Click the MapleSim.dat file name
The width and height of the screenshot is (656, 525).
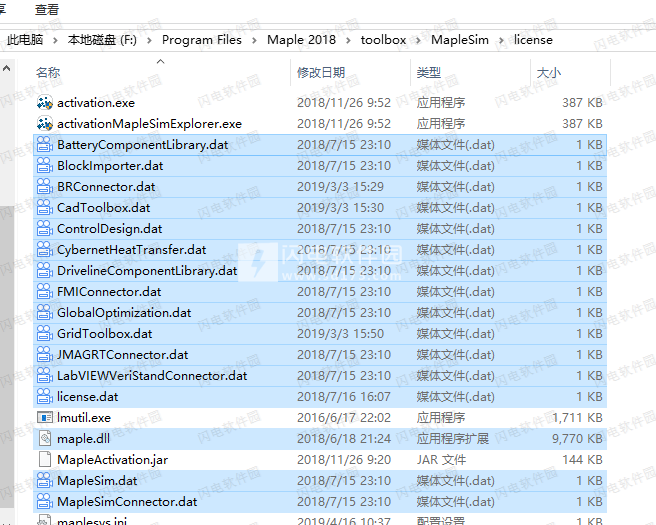(x=97, y=481)
